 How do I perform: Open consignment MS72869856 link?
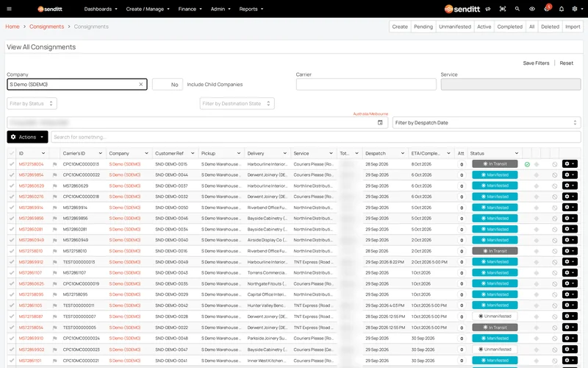point(31,219)
